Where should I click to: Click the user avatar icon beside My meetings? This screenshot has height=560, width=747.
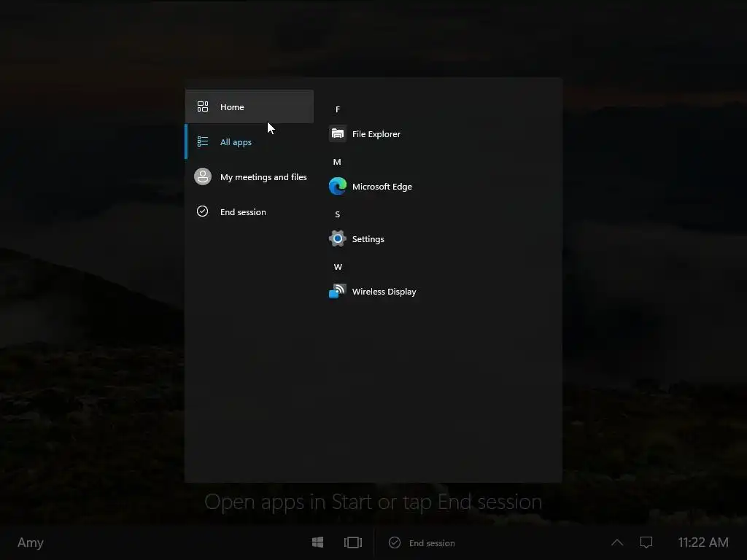tap(203, 176)
